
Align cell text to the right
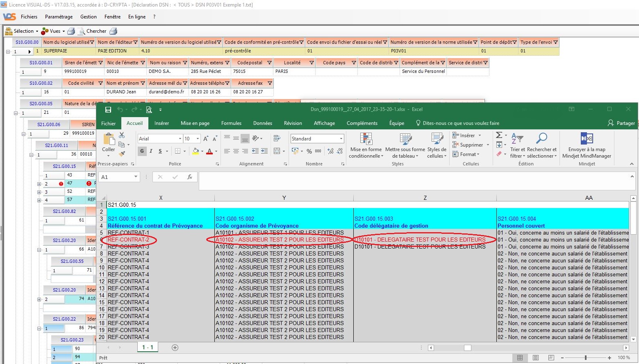coord(245,151)
